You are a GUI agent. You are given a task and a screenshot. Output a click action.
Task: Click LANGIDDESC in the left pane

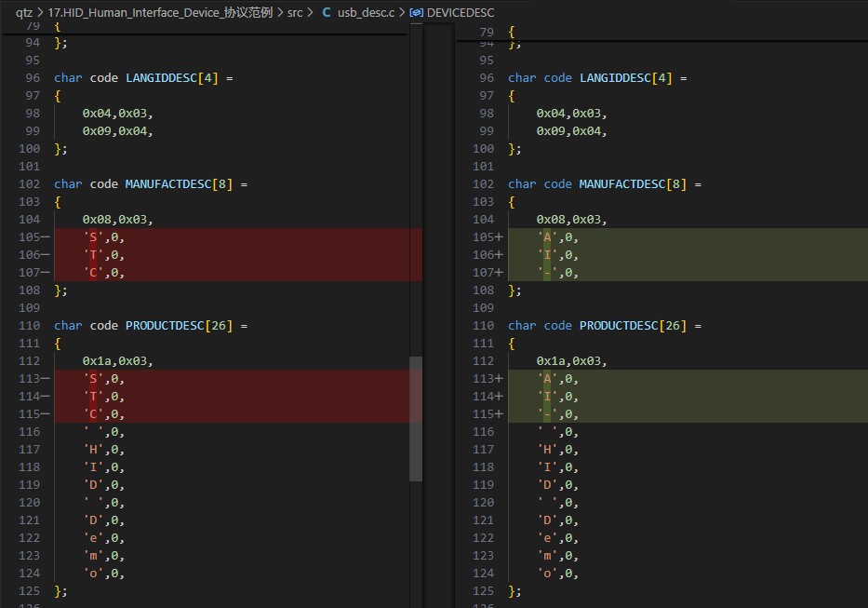tap(162, 78)
